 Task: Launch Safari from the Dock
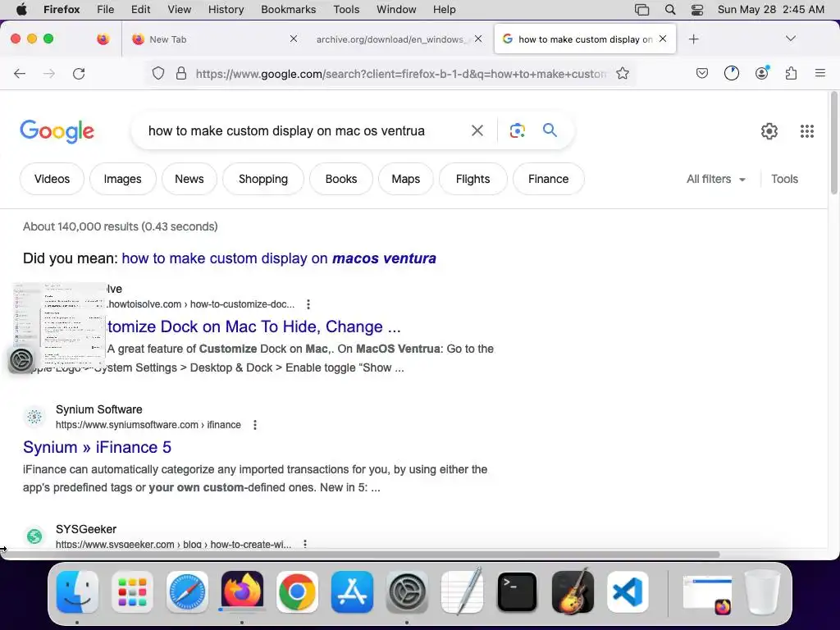pos(187,592)
